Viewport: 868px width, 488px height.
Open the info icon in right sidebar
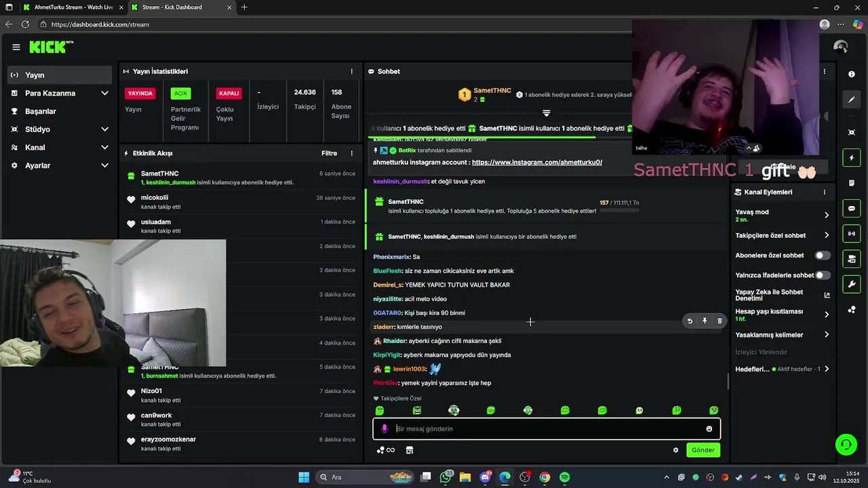852,74
